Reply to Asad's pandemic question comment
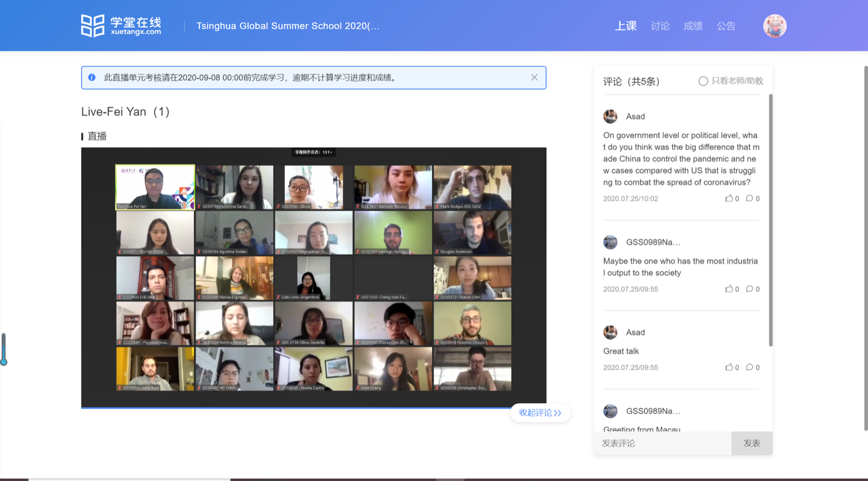 pyautogui.click(x=749, y=198)
